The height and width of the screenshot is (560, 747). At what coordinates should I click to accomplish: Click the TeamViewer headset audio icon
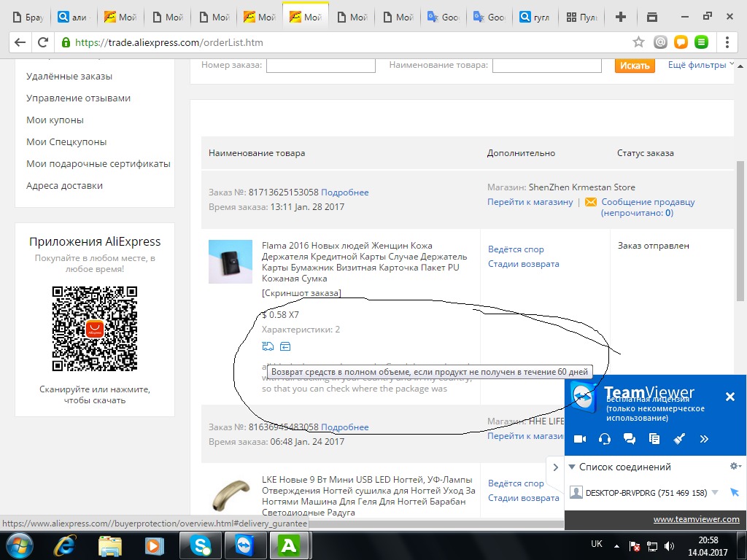(x=604, y=439)
